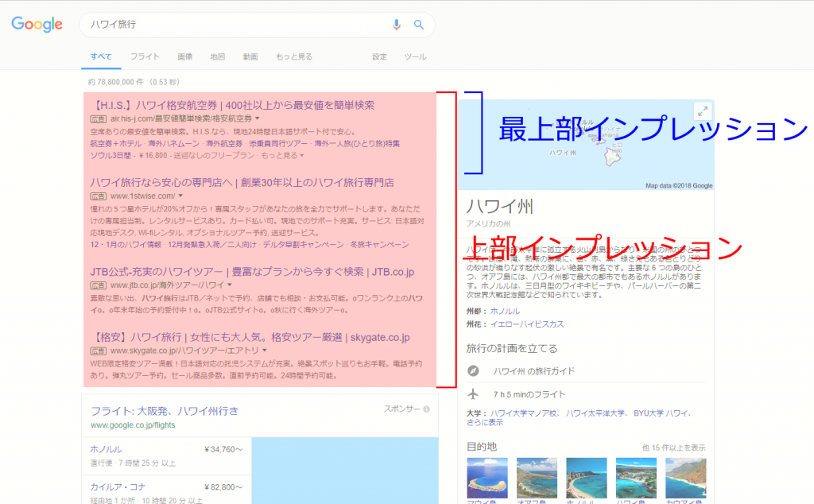814x504 pixels.
Task: Click the airplane icon for flight time
Action: (x=473, y=394)
